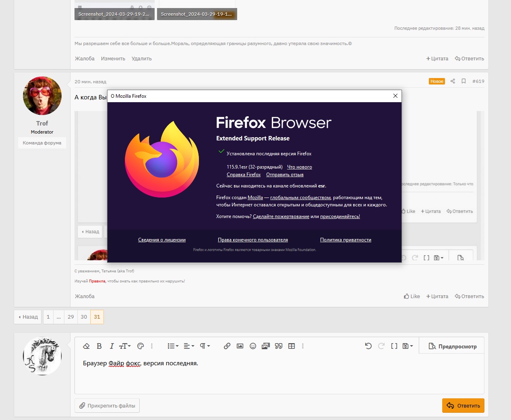This screenshot has height=420, width=511.
Task: Click the orange Ответить submit button
Action: 463,406
